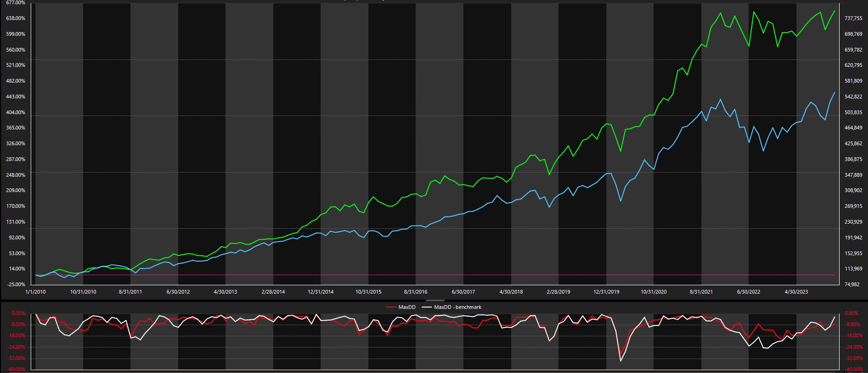This screenshot has height=373, width=868.
Task: Click the 152,955 equity value label
Action: pyautogui.click(x=853, y=253)
